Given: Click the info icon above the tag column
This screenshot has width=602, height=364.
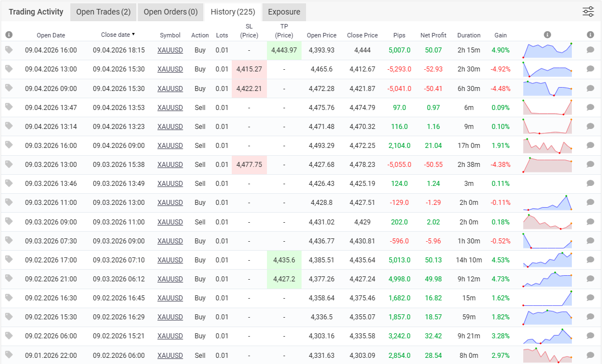Looking at the screenshot, I should tap(9, 35).
